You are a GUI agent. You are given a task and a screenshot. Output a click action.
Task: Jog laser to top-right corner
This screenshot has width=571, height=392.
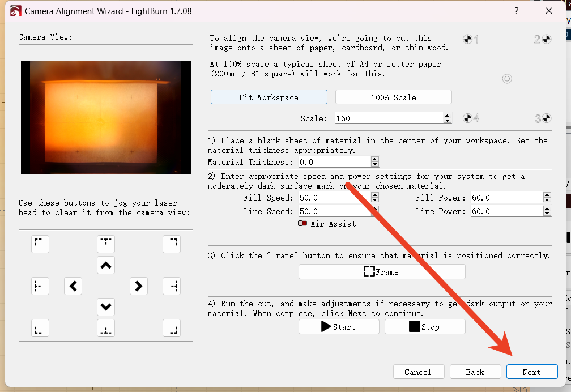[x=172, y=244]
